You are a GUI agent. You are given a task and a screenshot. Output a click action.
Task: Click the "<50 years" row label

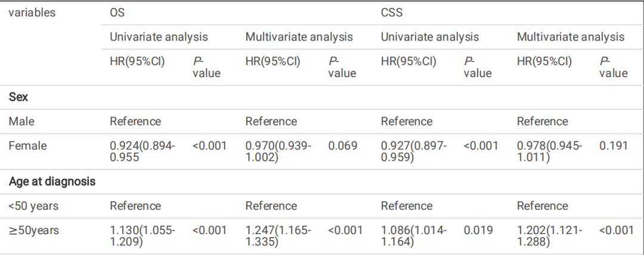33,206
